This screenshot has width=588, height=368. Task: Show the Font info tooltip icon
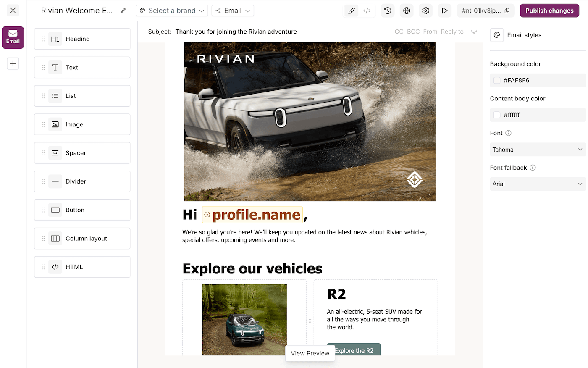(x=508, y=133)
